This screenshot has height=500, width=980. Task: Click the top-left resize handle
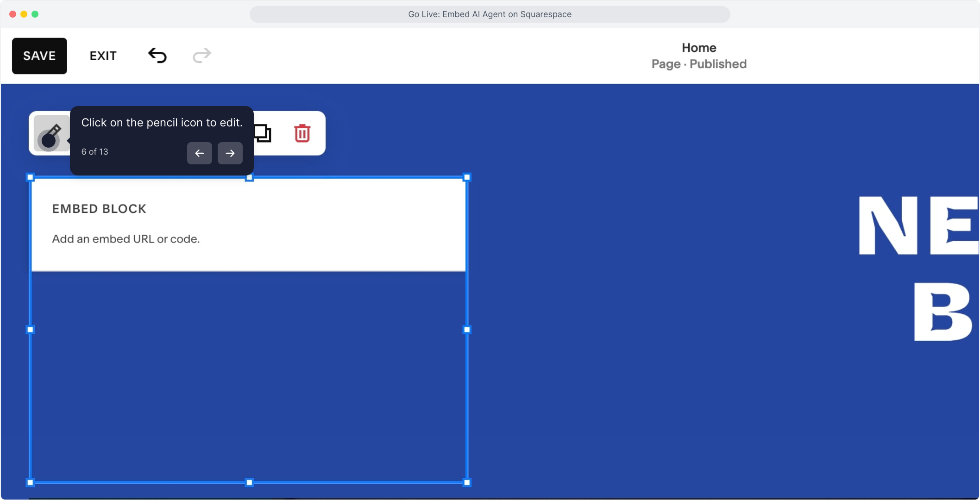tap(31, 177)
